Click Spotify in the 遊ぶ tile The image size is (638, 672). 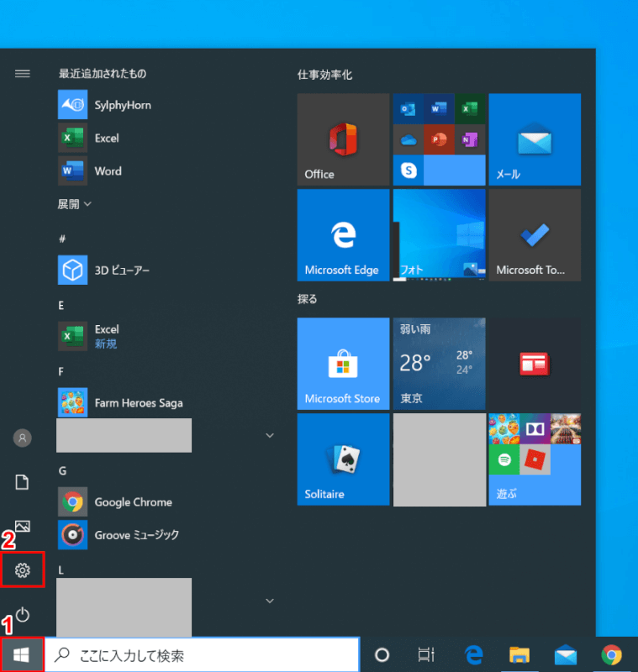pos(504,459)
